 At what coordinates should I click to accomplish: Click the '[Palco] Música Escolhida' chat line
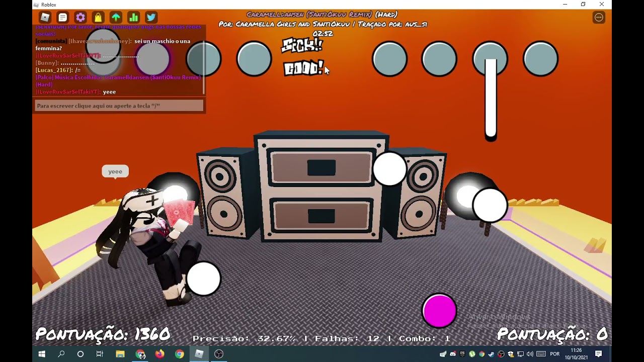[x=118, y=81]
